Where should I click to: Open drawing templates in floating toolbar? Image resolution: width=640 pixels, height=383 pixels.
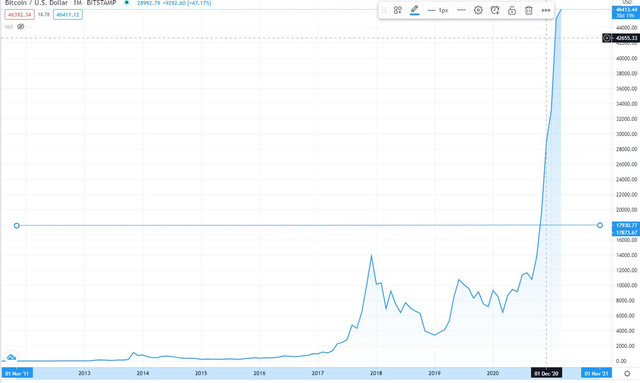[x=398, y=10]
